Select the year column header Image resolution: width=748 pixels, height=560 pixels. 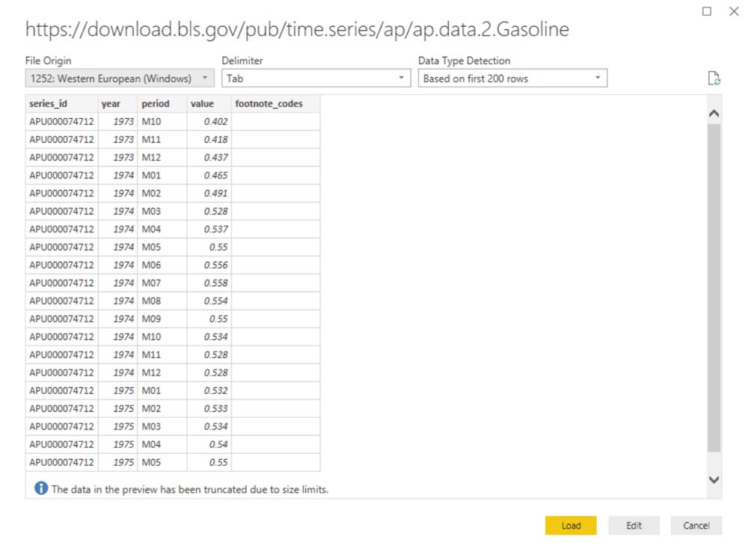(117, 104)
